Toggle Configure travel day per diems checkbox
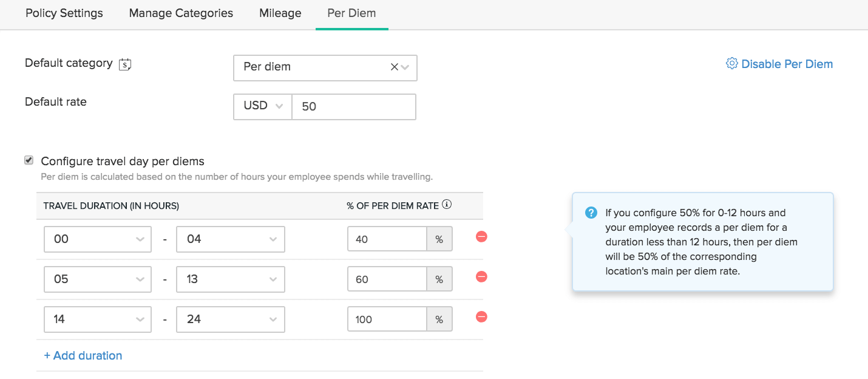 click(x=29, y=160)
